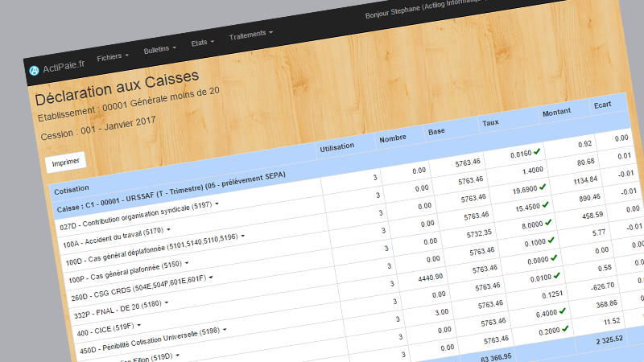The image size is (644, 362).
Task: Open the Traitements menu
Action: coord(250,36)
